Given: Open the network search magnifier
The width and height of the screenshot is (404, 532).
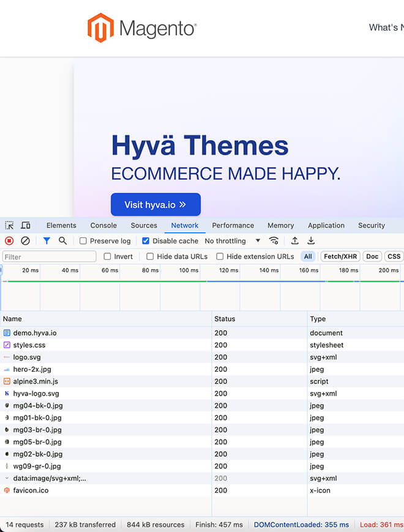Looking at the screenshot, I should tap(62, 241).
